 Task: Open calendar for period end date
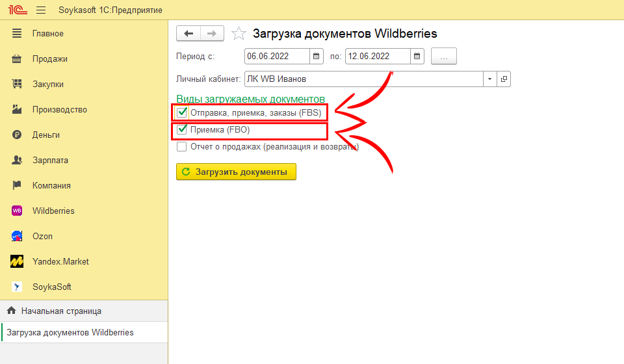pyautogui.click(x=417, y=57)
